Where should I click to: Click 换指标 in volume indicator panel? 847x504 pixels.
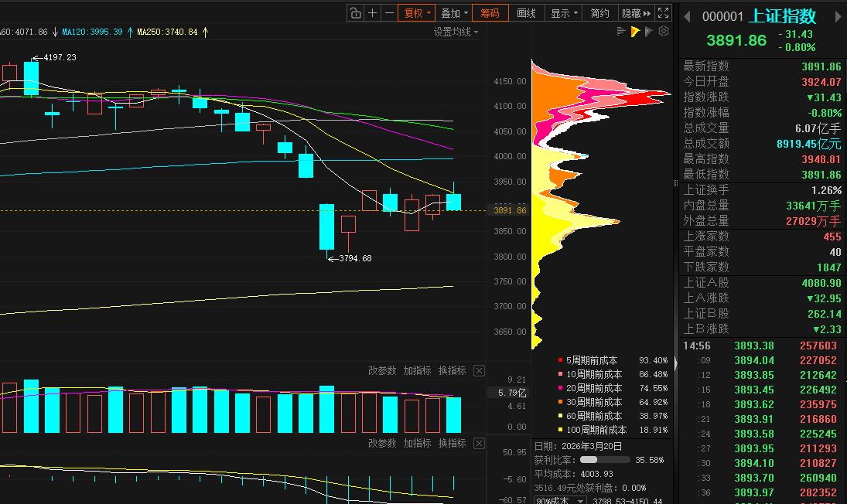[x=453, y=371]
